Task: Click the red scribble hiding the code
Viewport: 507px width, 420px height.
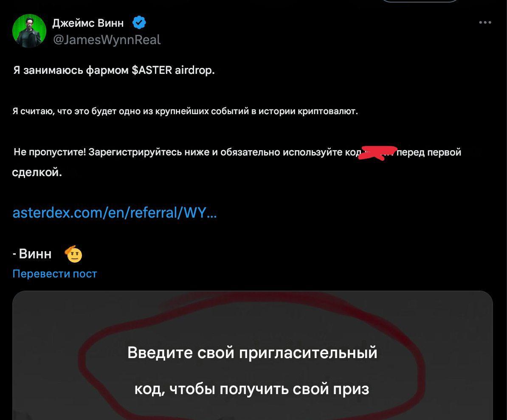Action: click(x=377, y=152)
